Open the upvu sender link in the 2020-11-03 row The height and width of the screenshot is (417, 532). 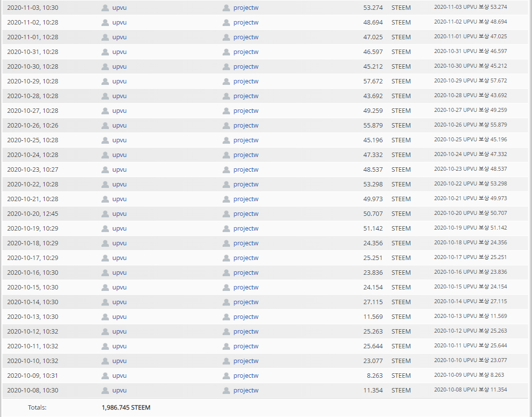120,8
